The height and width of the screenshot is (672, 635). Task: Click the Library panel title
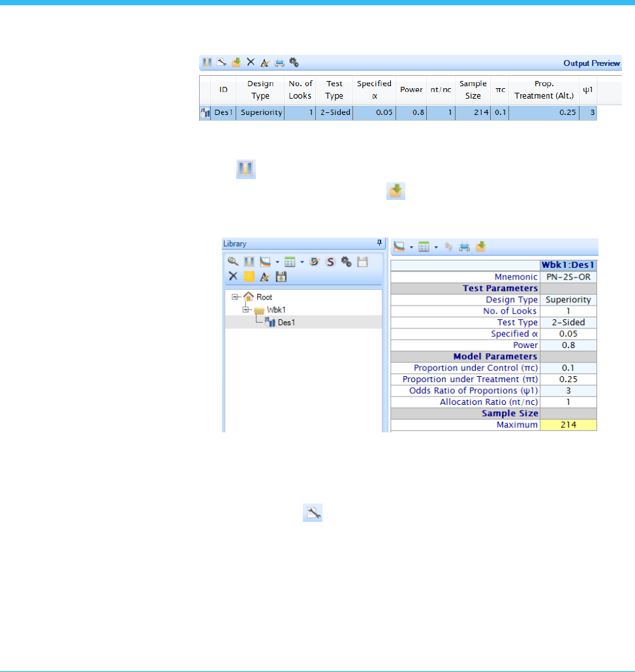[x=235, y=244]
